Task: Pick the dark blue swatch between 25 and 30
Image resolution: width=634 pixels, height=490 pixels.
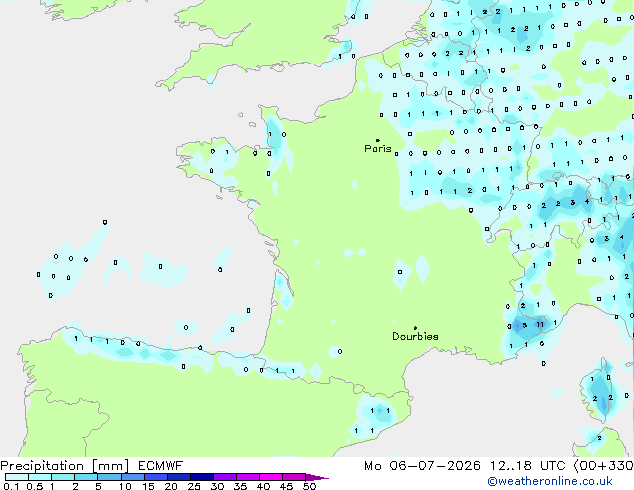Action: [202, 477]
